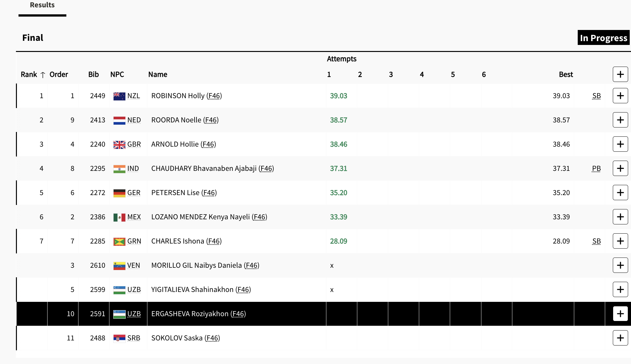Expand SOKOLOV Saska's row details
This screenshot has height=364, width=631.
click(x=620, y=338)
